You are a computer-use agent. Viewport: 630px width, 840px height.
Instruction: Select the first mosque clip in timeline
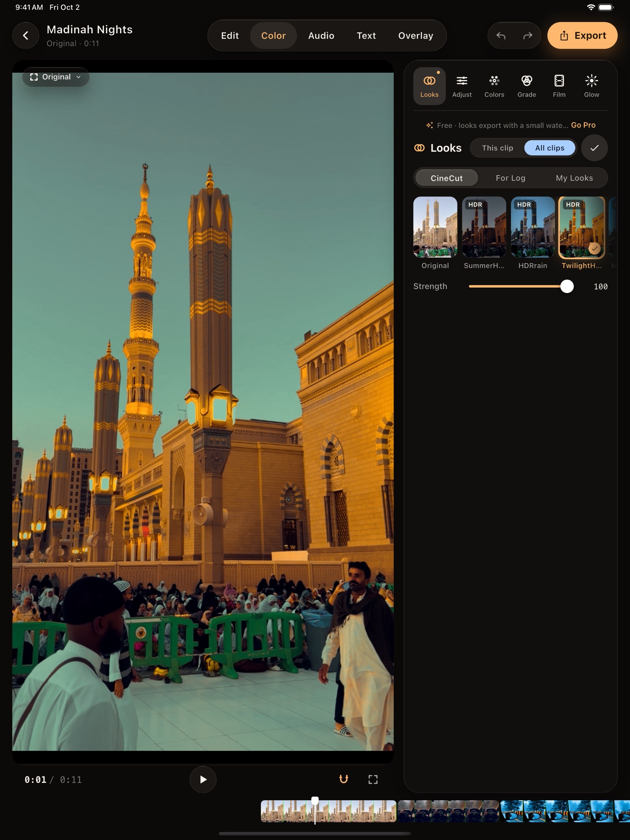328,811
